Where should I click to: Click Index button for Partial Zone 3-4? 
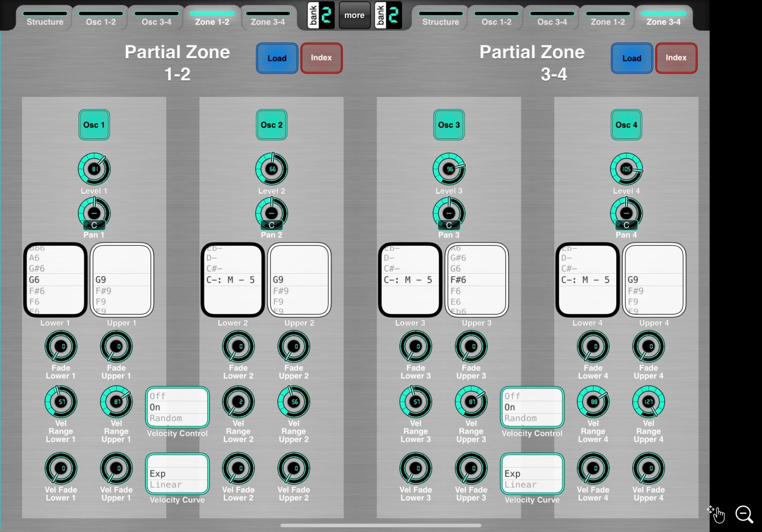coord(676,58)
